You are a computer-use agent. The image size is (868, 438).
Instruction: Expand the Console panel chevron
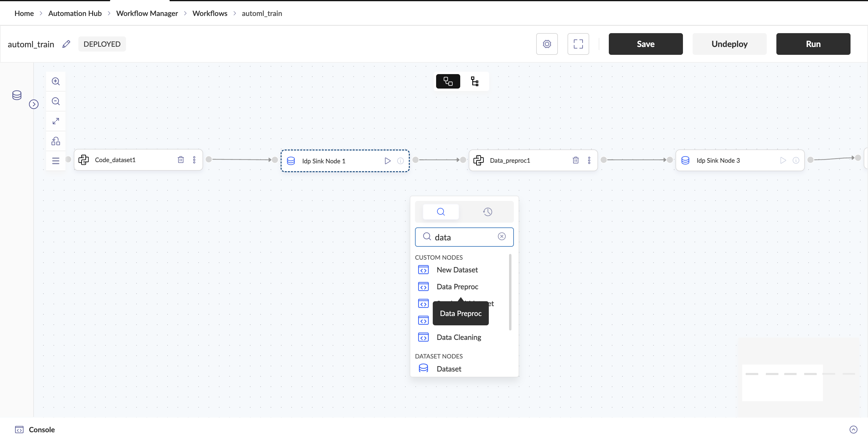pos(853,430)
